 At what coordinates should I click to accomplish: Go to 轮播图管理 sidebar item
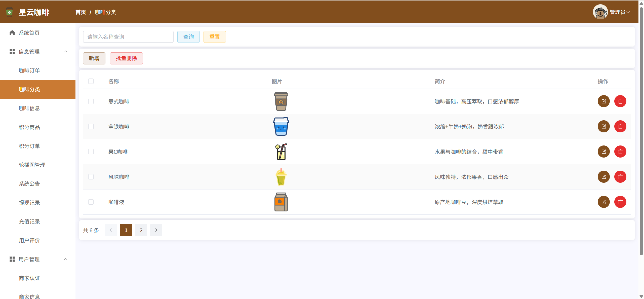[x=32, y=165]
